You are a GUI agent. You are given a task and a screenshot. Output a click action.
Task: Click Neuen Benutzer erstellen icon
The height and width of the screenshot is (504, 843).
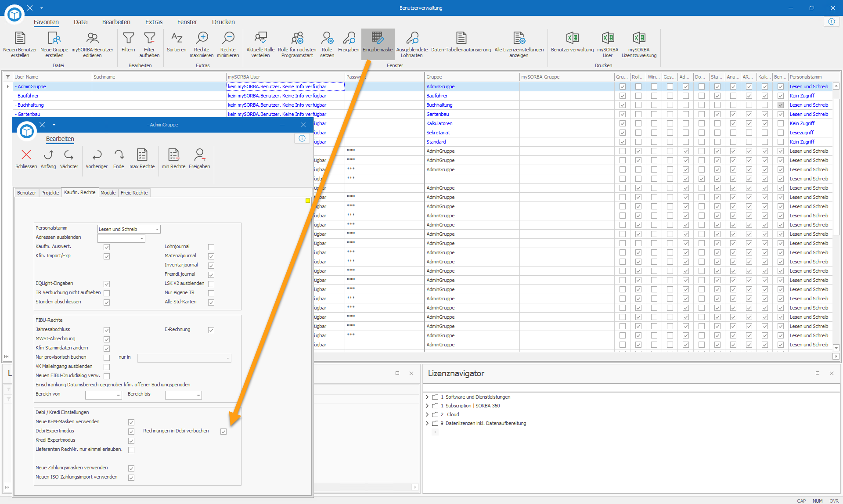[x=20, y=38]
